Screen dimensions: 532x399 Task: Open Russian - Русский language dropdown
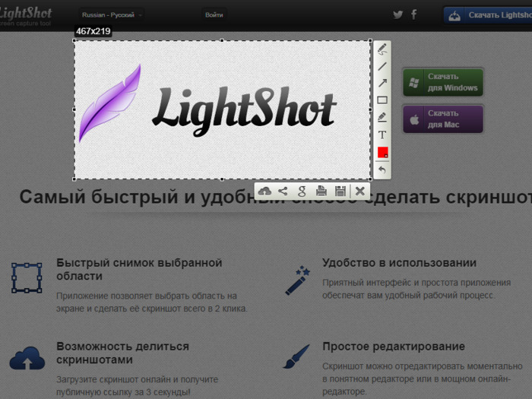112,15
